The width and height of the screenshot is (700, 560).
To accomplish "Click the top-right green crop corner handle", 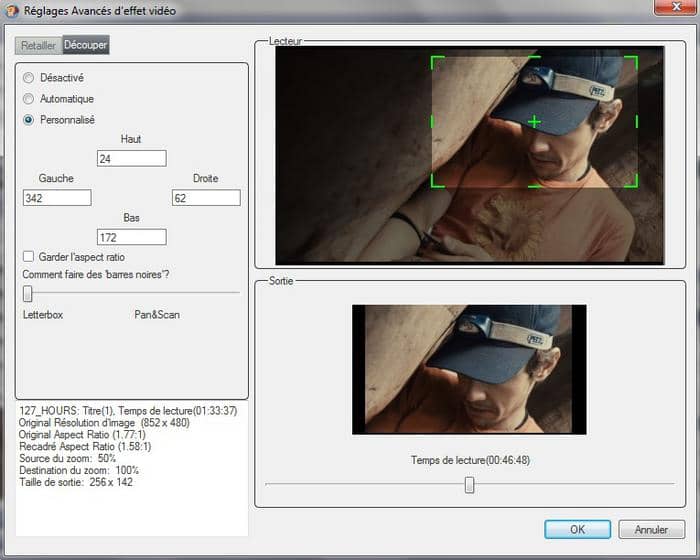I will 631,62.
